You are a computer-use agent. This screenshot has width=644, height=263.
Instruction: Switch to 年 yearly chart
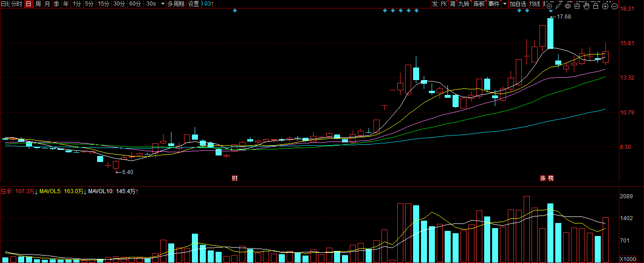pyautogui.click(x=66, y=4)
